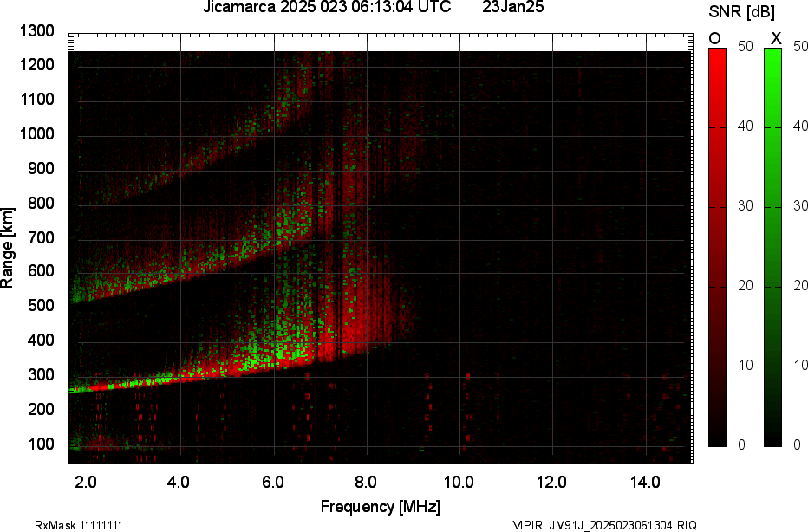Click the O label above the red bar

(715, 38)
